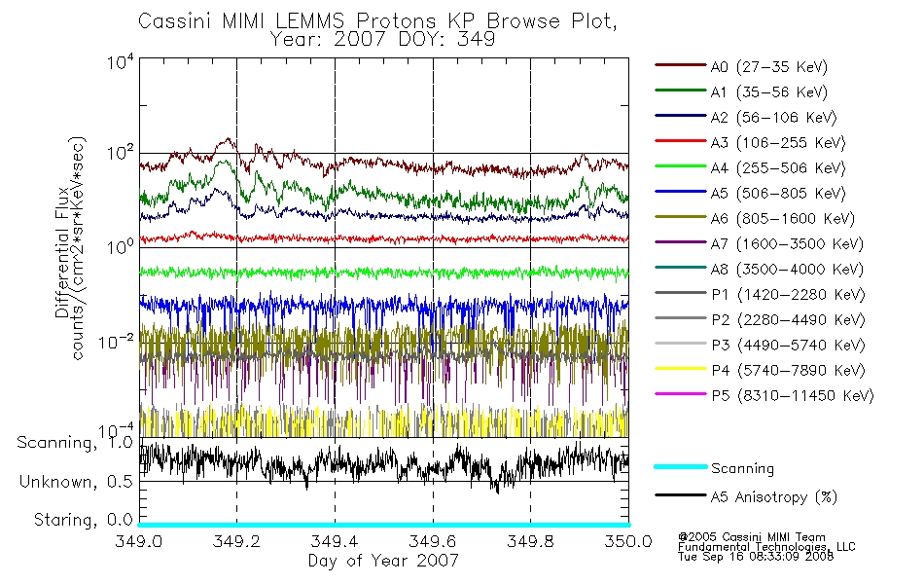Click the y-axis label 10^0
924x584 pixels.
121,246
